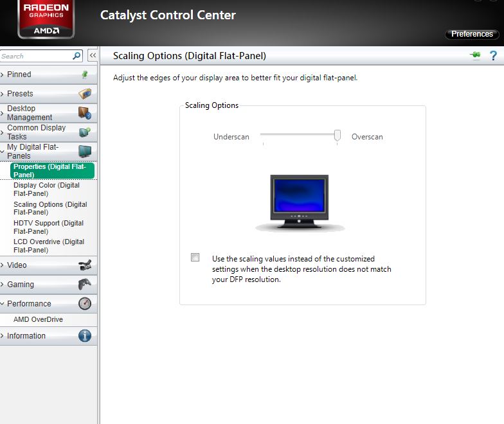
Task: Click the green pin icon beside Pinned
Action: click(x=85, y=75)
